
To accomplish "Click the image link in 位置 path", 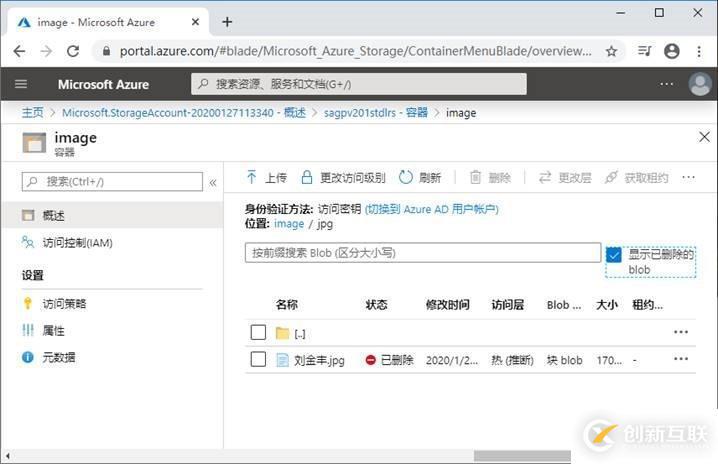I will pyautogui.click(x=289, y=224).
